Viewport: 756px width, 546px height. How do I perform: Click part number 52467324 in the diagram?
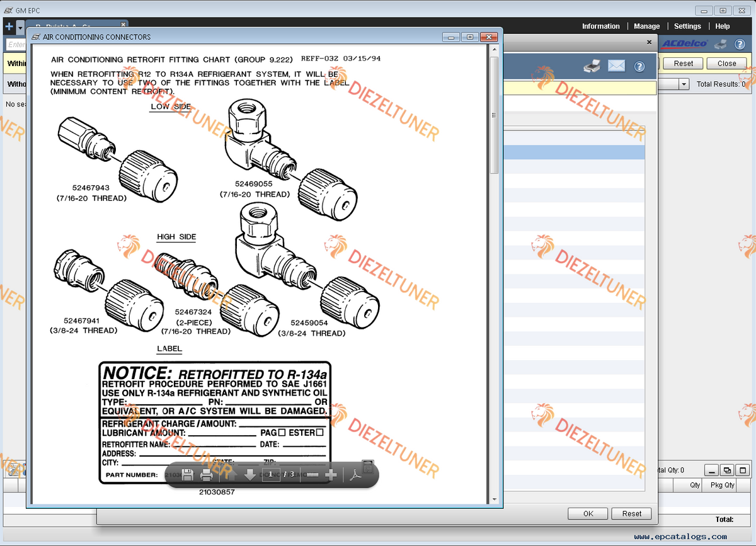coord(193,312)
